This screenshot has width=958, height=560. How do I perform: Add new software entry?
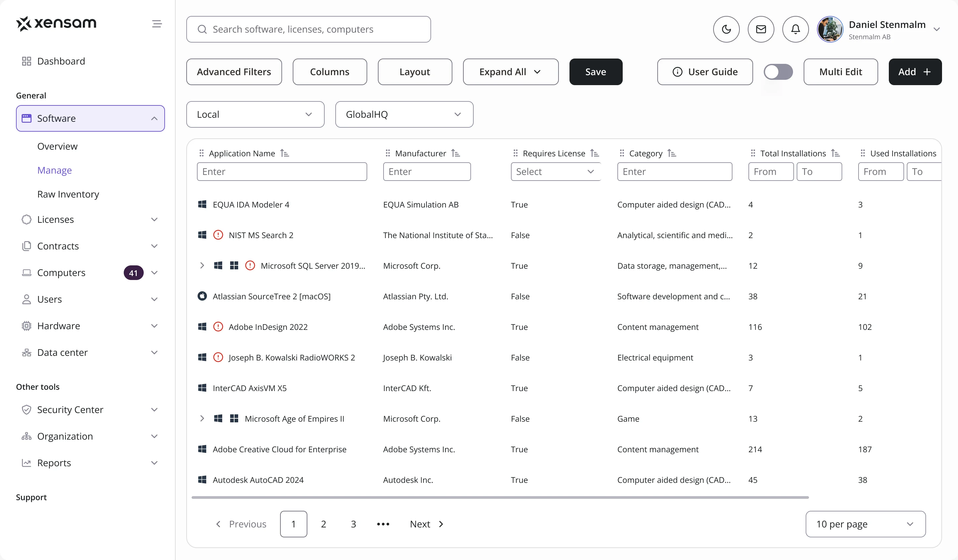(915, 72)
